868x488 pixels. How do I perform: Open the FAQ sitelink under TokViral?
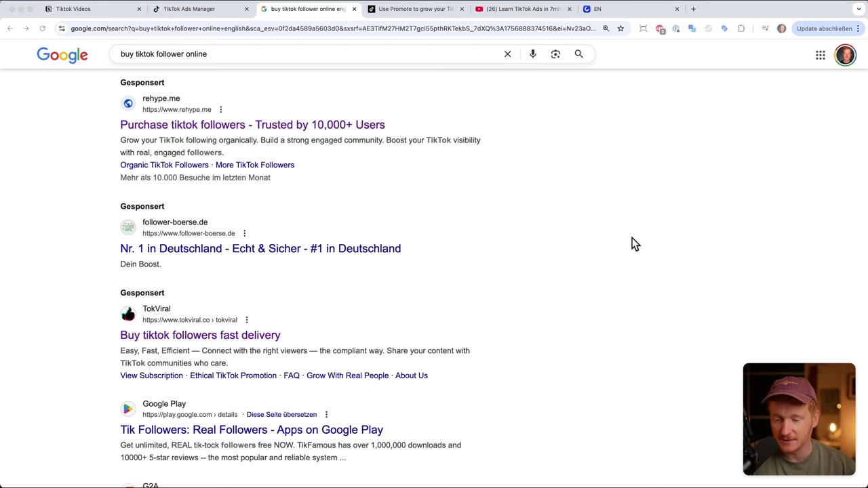292,375
